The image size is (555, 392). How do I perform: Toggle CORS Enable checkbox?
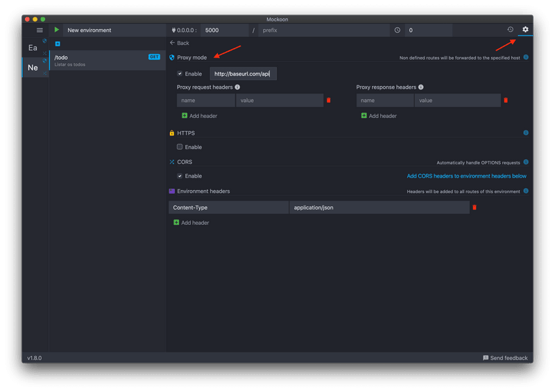click(x=180, y=176)
